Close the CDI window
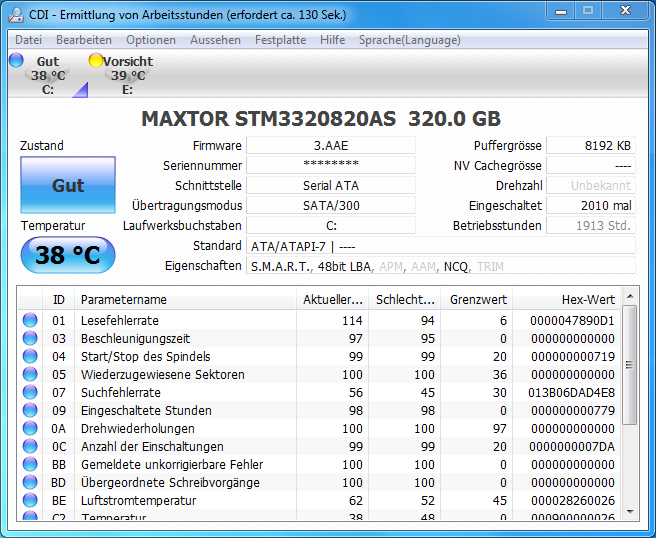 click(x=625, y=11)
